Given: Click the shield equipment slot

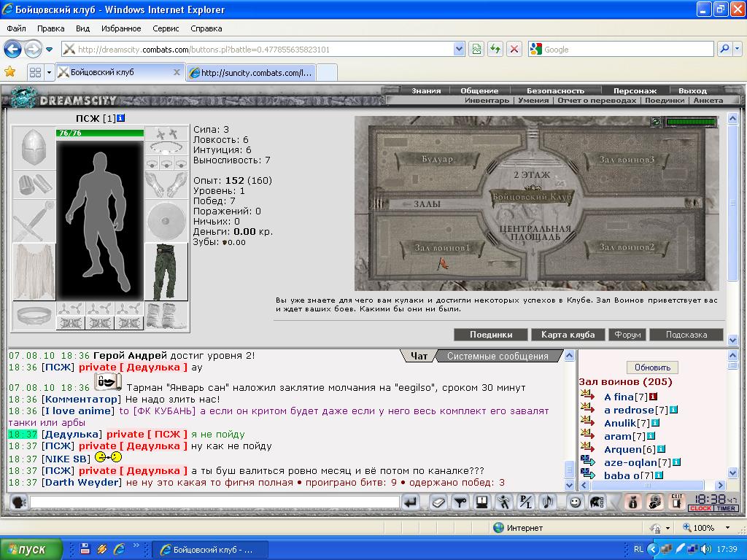Looking at the screenshot, I should click(x=166, y=221).
